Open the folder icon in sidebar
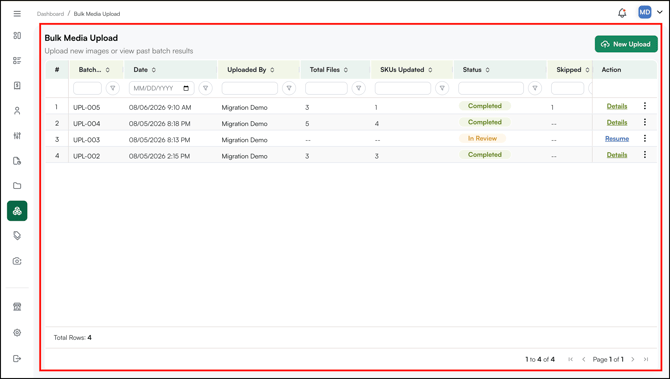The width and height of the screenshot is (670, 379). [x=17, y=186]
